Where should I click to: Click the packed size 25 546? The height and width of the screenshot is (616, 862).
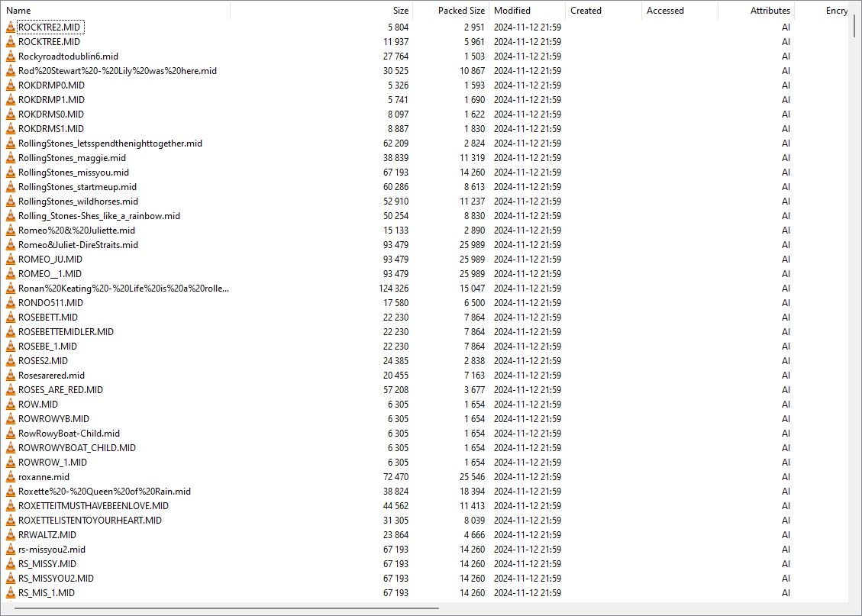tap(473, 477)
